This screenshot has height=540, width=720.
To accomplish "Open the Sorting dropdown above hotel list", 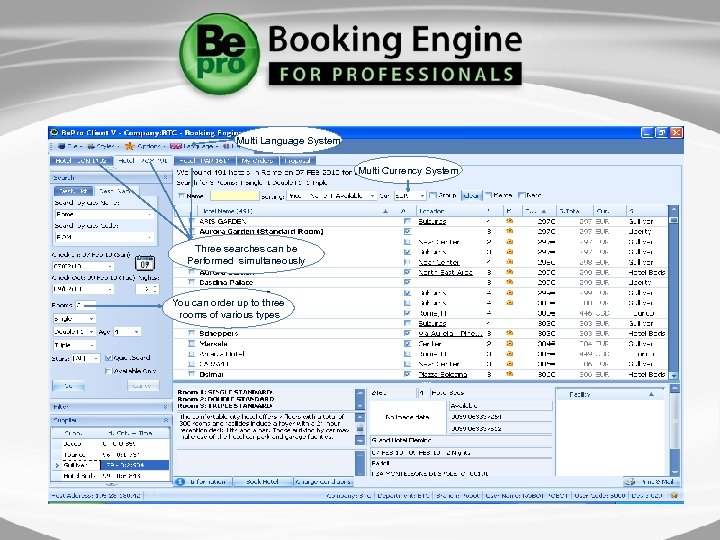I will coord(332,196).
